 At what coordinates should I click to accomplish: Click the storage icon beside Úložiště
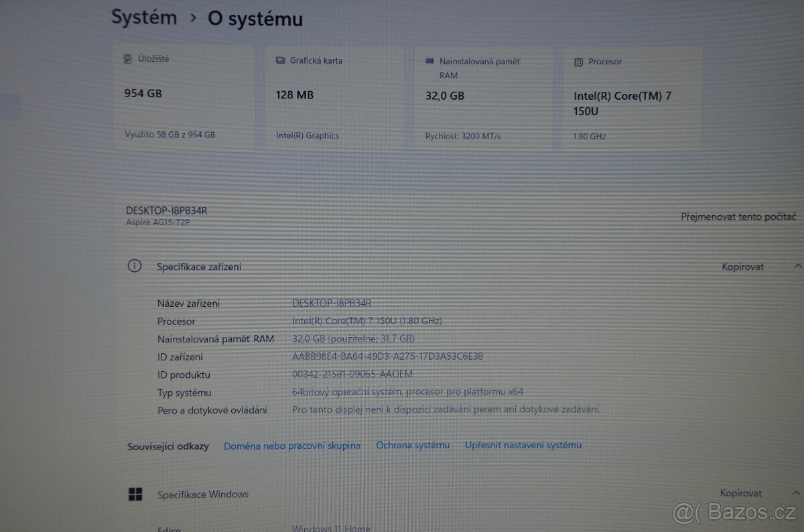pyautogui.click(x=128, y=59)
